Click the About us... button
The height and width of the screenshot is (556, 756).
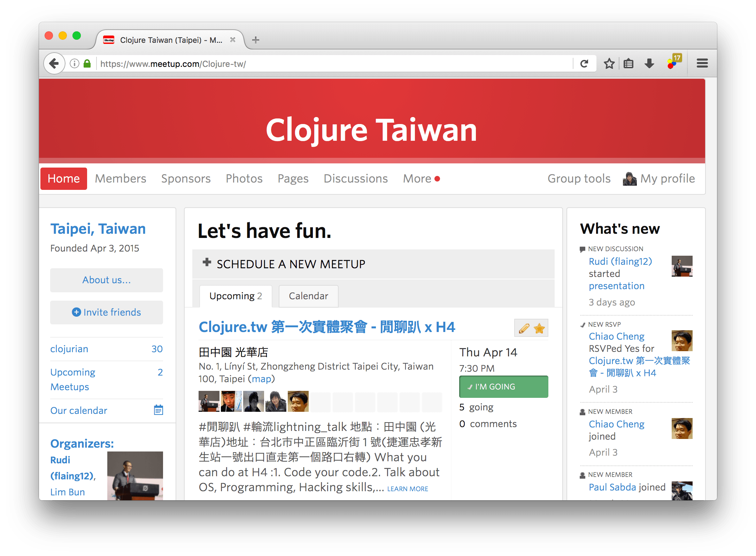[107, 280]
